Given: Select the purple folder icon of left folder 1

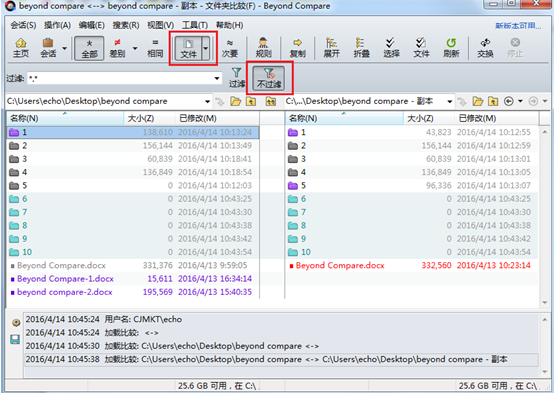Looking at the screenshot, I should [14, 133].
